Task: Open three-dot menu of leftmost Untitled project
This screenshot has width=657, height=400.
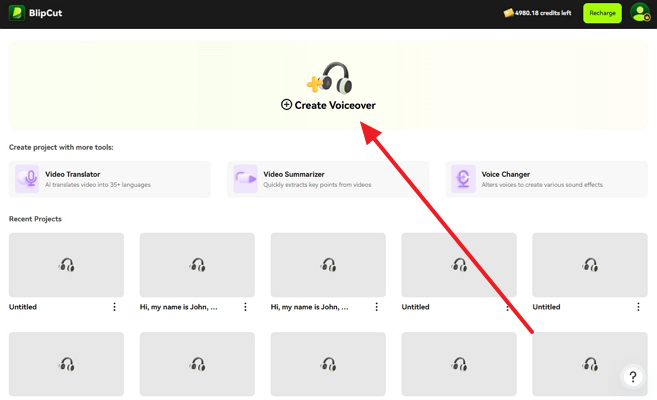Action: (114, 307)
